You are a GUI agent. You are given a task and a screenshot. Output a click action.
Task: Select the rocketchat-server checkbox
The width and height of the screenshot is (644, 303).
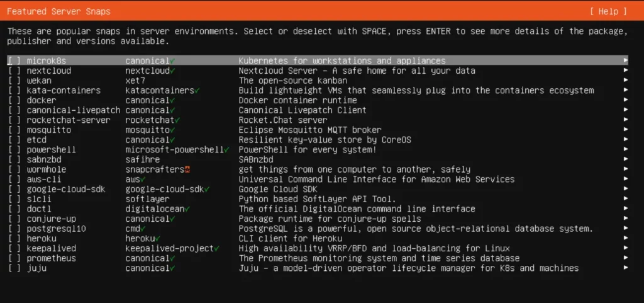tap(14, 120)
